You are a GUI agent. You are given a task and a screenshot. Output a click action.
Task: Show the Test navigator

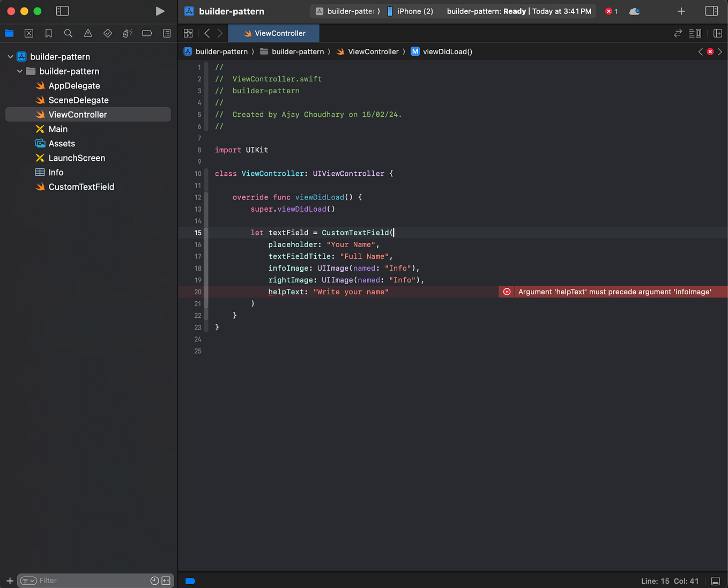[x=108, y=33]
